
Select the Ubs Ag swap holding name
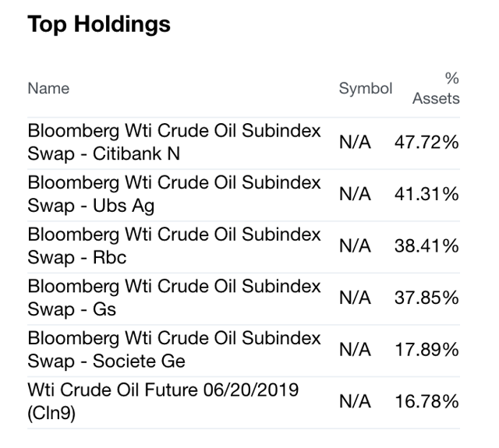tap(174, 194)
